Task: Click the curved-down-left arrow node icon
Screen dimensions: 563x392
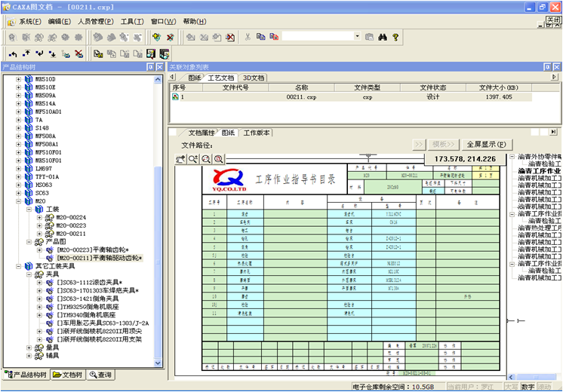Action: (39, 54)
